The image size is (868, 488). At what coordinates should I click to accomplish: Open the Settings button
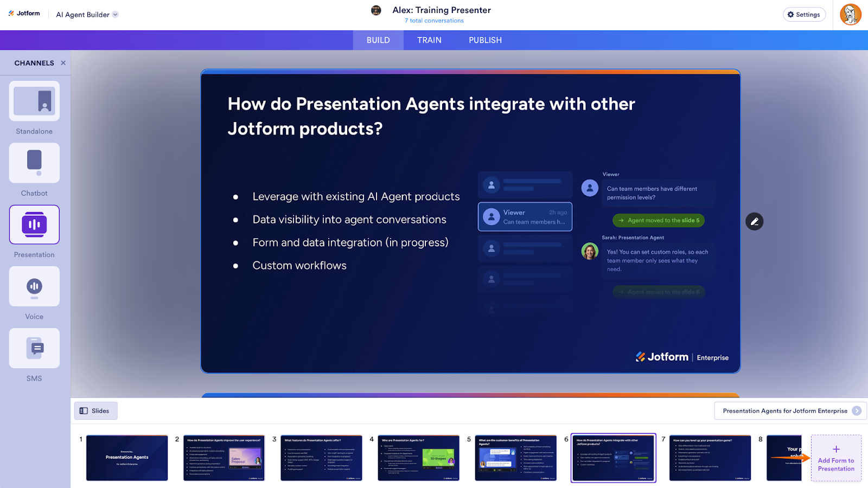(x=804, y=15)
